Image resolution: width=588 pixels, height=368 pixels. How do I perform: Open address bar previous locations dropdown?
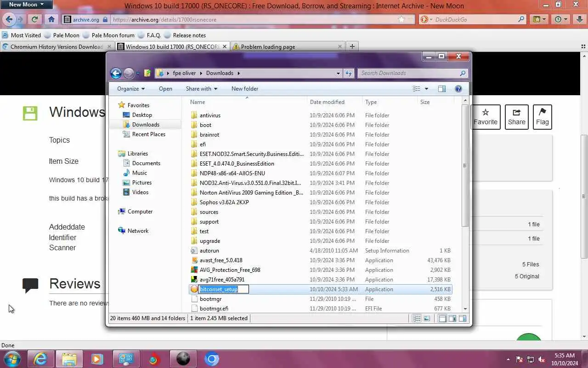tap(338, 73)
